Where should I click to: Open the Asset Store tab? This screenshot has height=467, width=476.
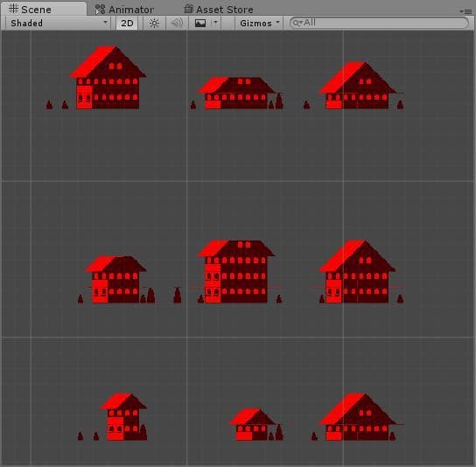tap(219, 10)
